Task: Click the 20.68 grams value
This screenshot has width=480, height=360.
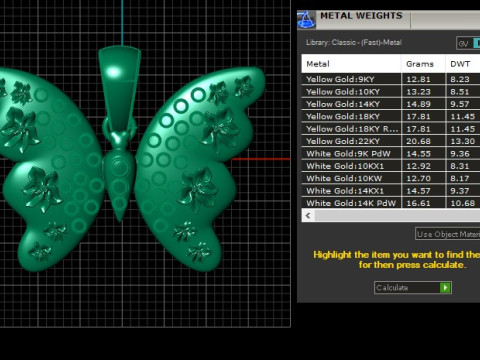Action: [x=418, y=141]
